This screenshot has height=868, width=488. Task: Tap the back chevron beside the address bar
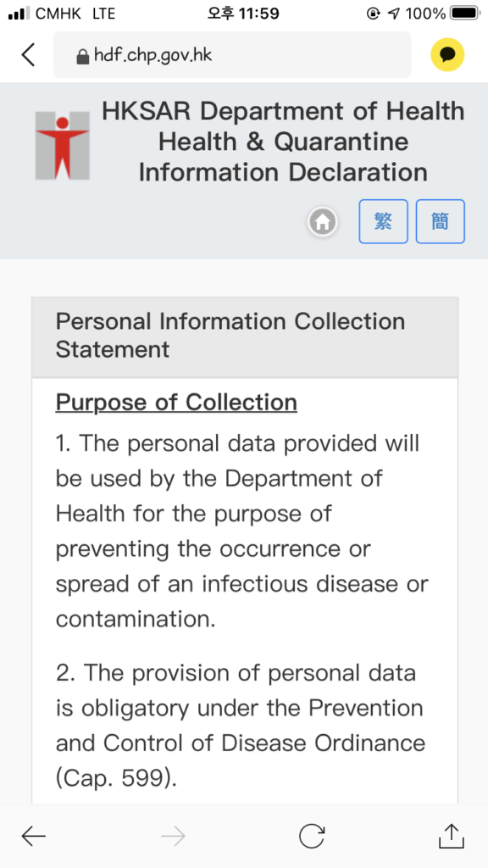(x=28, y=55)
